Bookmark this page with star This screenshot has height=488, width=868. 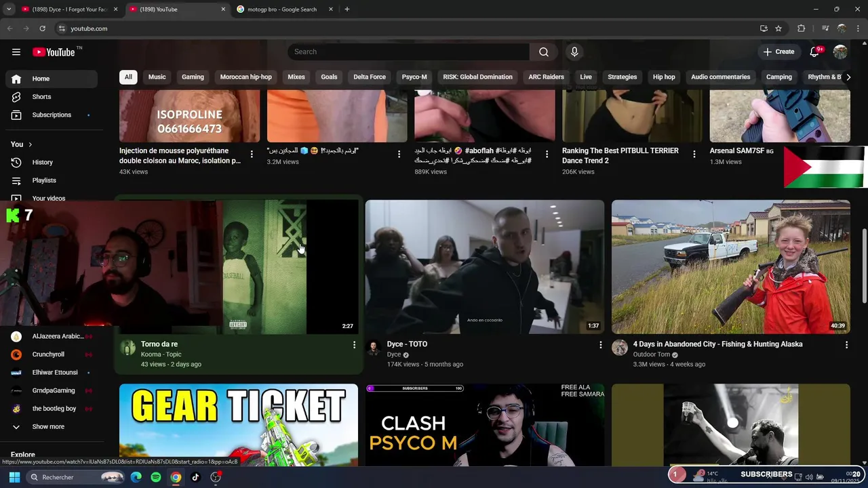pyautogui.click(x=778, y=28)
